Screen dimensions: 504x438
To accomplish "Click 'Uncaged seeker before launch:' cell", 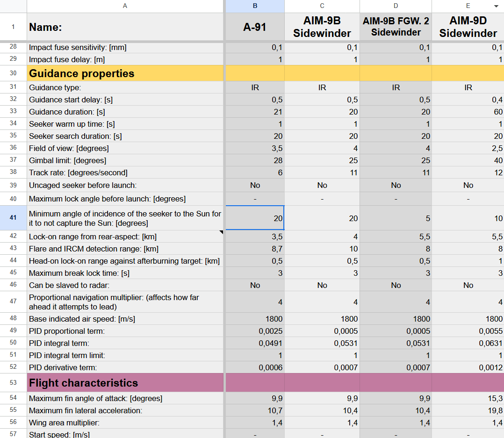I will [x=125, y=186].
